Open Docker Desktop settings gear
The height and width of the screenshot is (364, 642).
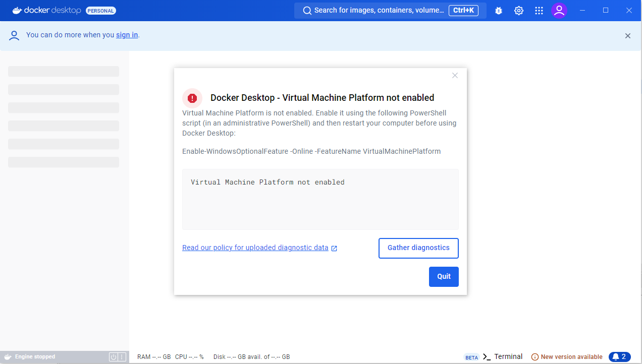coord(519,11)
